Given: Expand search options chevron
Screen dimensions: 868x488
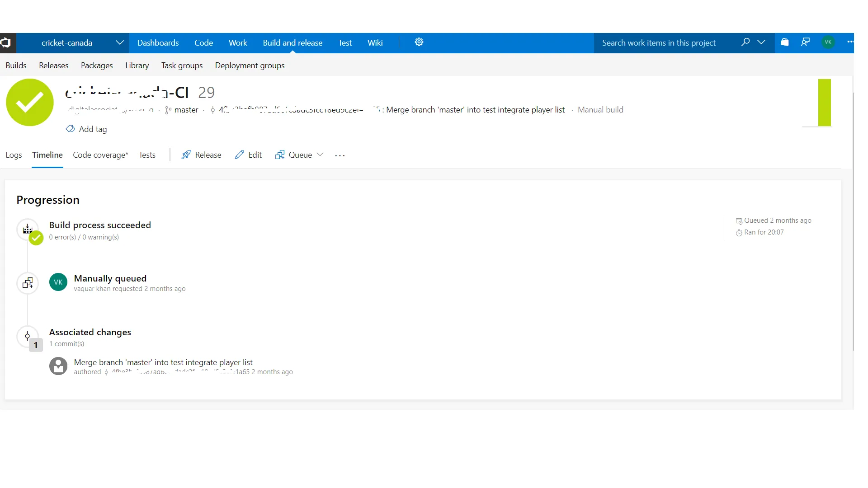Looking at the screenshot, I should click(x=761, y=42).
